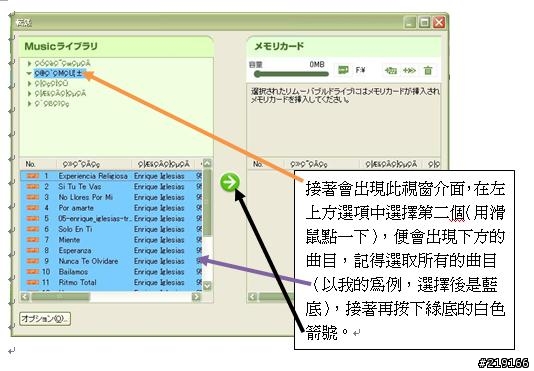
Task: Click the track icon of Ritmo Total
Action: click(x=33, y=282)
